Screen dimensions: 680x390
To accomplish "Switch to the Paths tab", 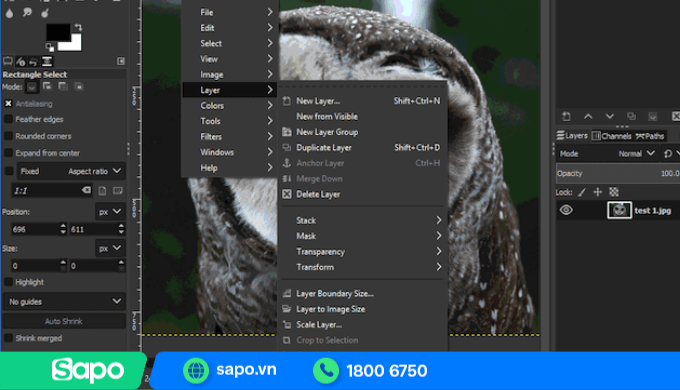I will 650,136.
